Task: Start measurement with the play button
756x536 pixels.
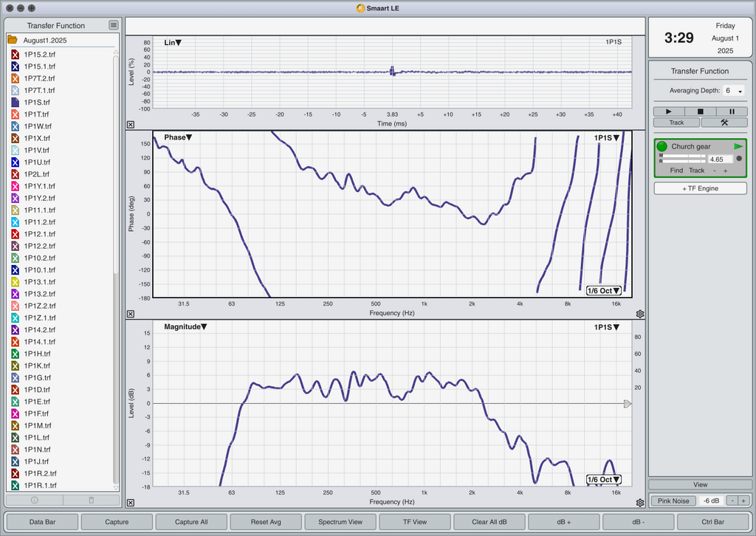Action: pyautogui.click(x=669, y=111)
